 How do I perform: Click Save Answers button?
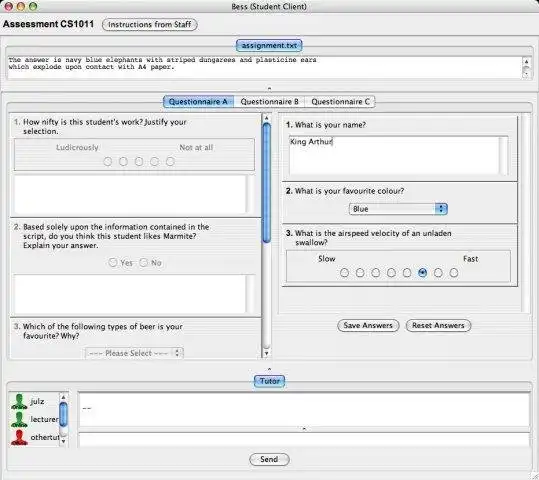click(368, 325)
